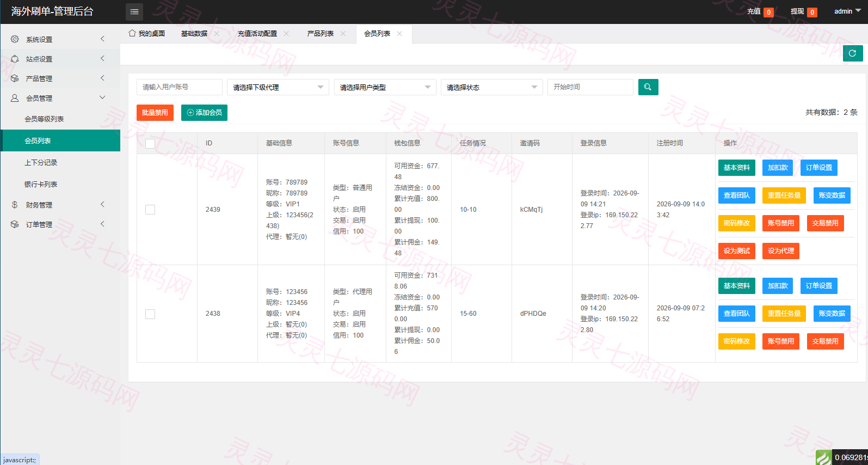Check the row checkbox for ID 2438
The width and height of the screenshot is (868, 465).
pos(150,314)
